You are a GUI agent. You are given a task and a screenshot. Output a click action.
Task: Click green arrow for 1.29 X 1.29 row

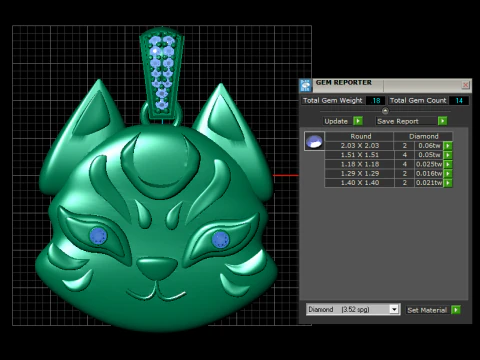click(x=448, y=174)
